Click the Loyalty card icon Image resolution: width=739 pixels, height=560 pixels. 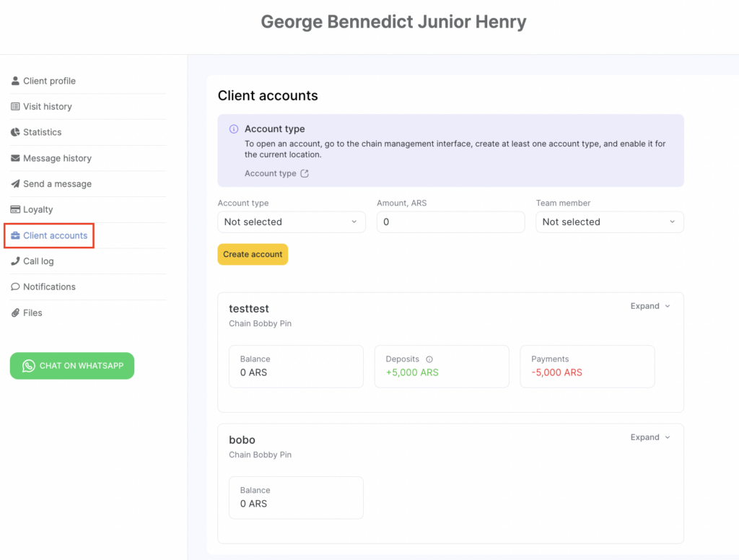(15, 209)
